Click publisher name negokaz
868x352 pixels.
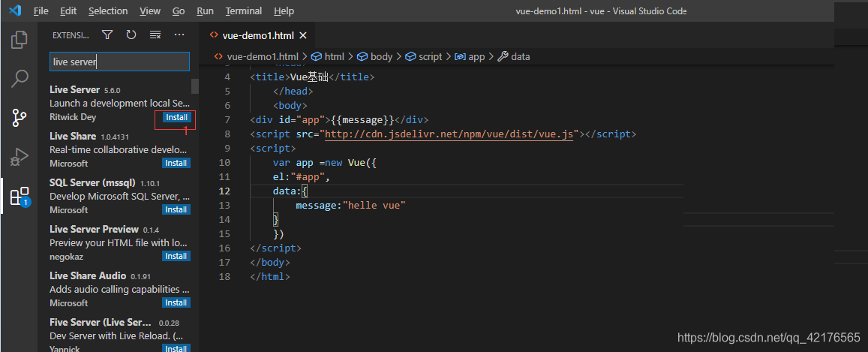67,256
